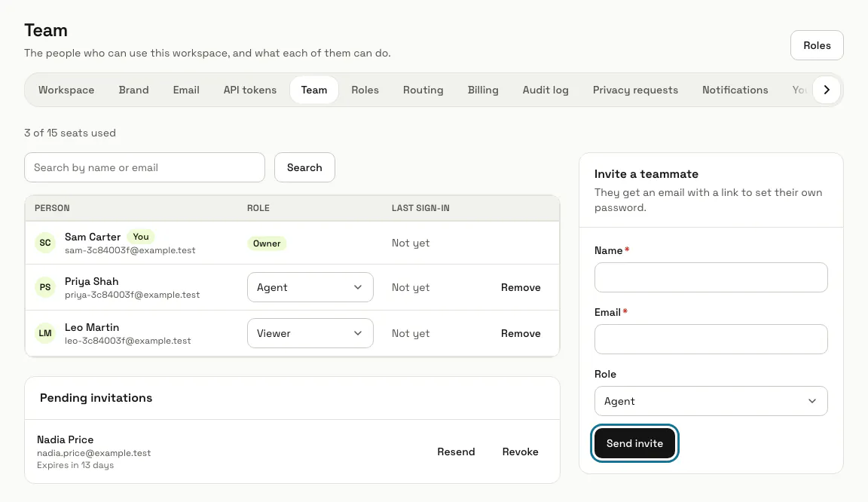Image resolution: width=868 pixels, height=502 pixels.
Task: Click email leo-3c84003f@example.test
Action: [128, 341]
